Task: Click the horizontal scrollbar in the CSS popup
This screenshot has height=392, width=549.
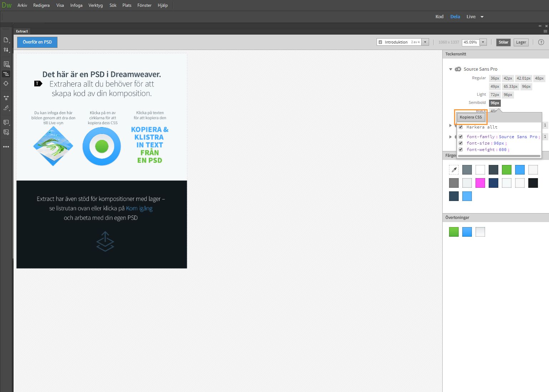Action: pyautogui.click(x=499, y=156)
